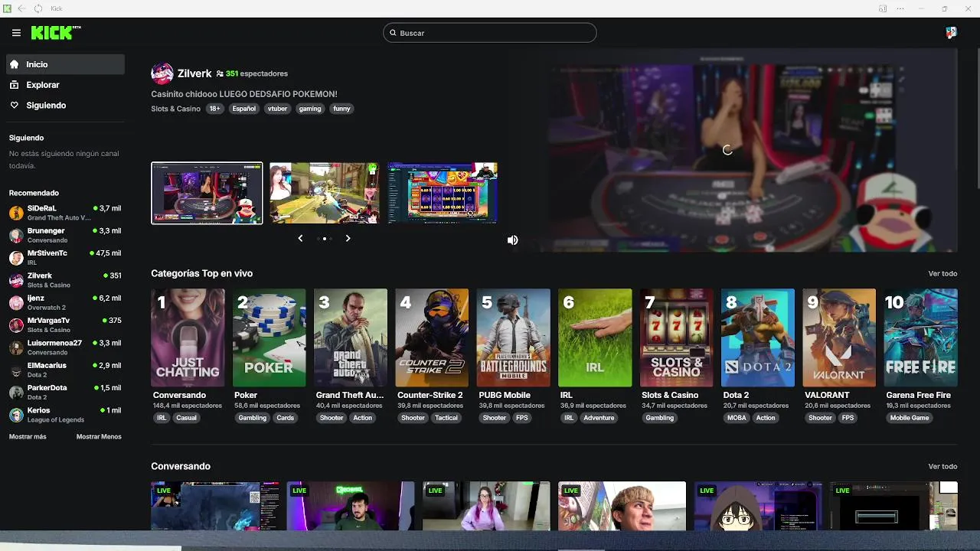
Task: Open the hamburger sidebar menu
Action: pos(16,33)
